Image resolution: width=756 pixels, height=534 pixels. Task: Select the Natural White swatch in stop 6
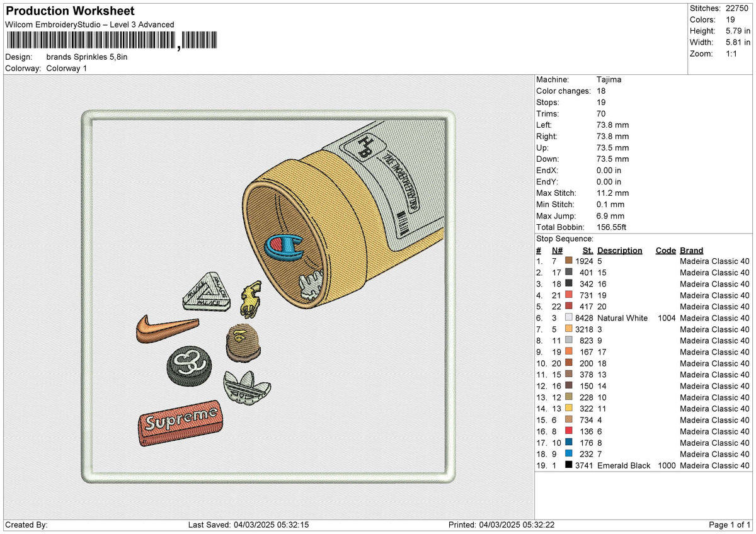point(569,318)
